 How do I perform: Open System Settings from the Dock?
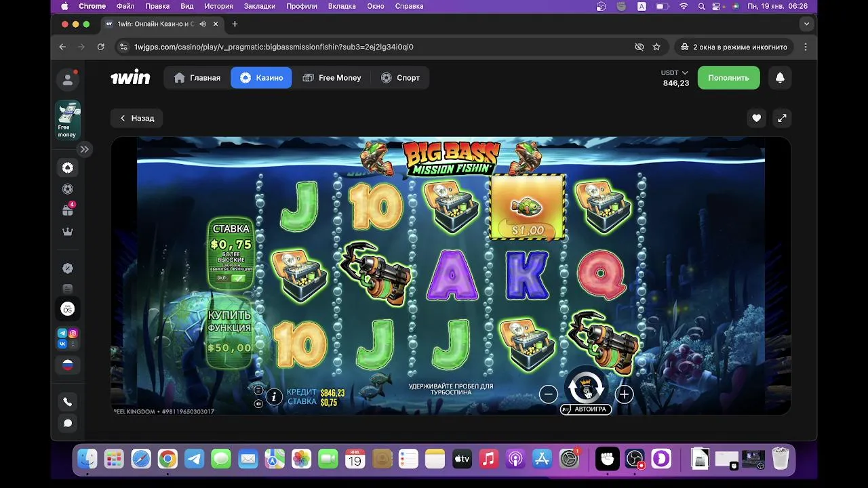pyautogui.click(x=569, y=459)
